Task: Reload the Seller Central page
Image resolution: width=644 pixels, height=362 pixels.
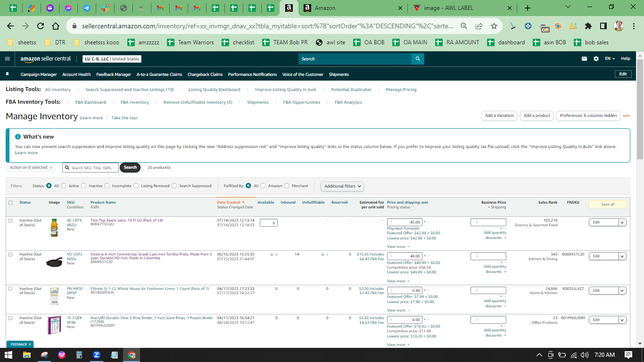Action: (41, 26)
